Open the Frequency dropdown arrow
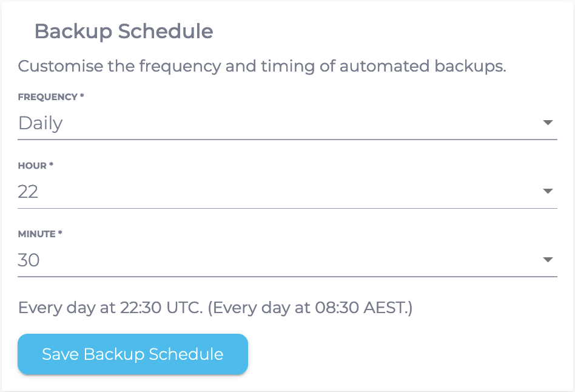The width and height of the screenshot is (575, 392). click(x=548, y=123)
